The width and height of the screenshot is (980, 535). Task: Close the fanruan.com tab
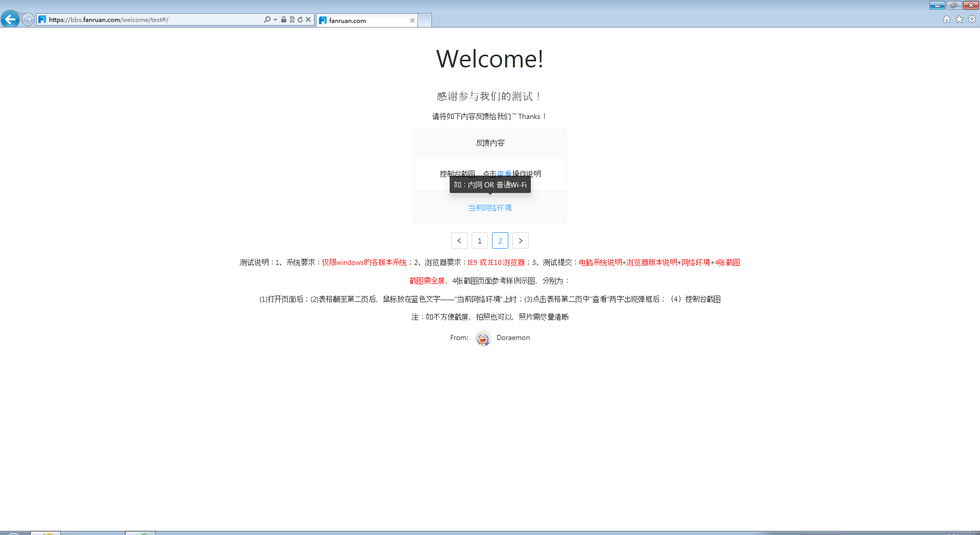point(412,20)
